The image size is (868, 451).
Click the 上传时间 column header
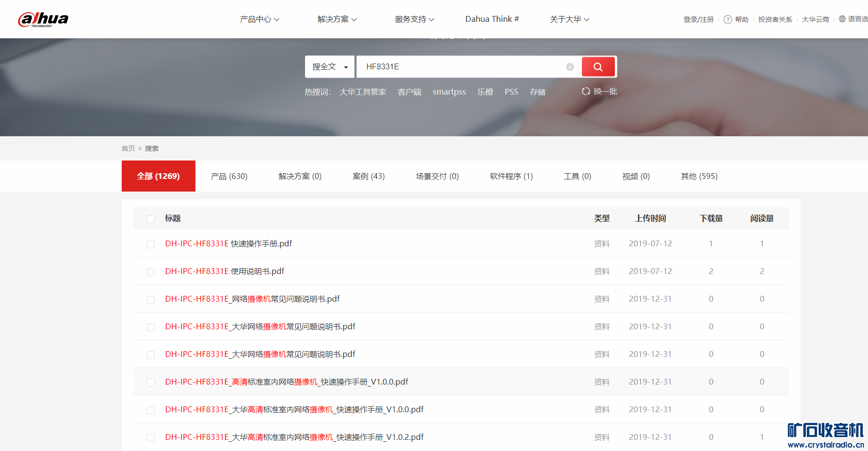[x=651, y=218]
